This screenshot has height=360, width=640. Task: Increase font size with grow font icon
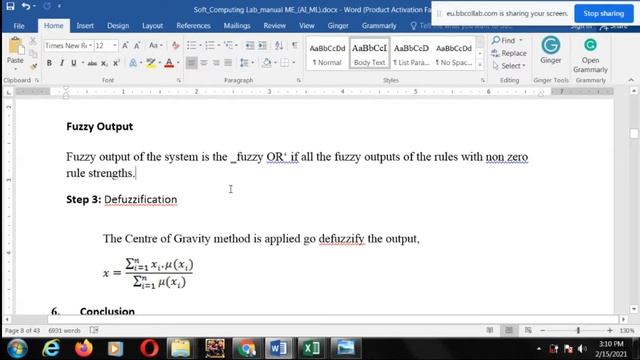point(125,45)
